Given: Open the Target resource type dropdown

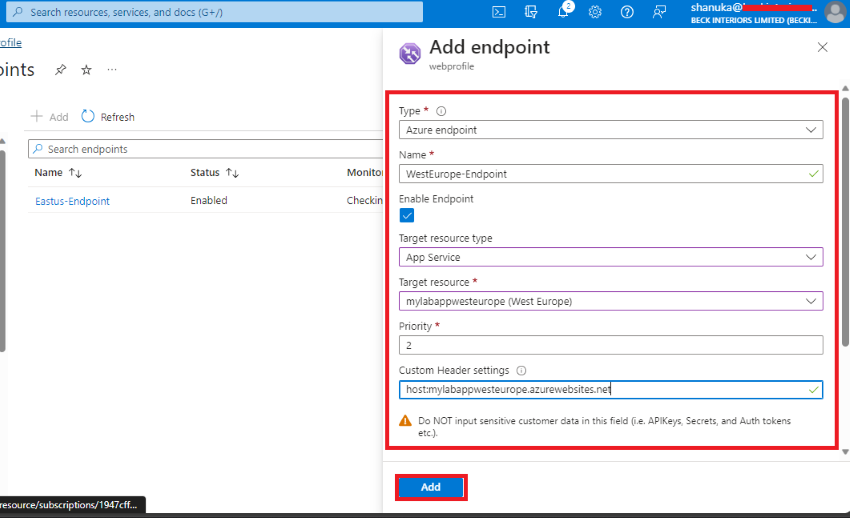Looking at the screenshot, I should [611, 257].
